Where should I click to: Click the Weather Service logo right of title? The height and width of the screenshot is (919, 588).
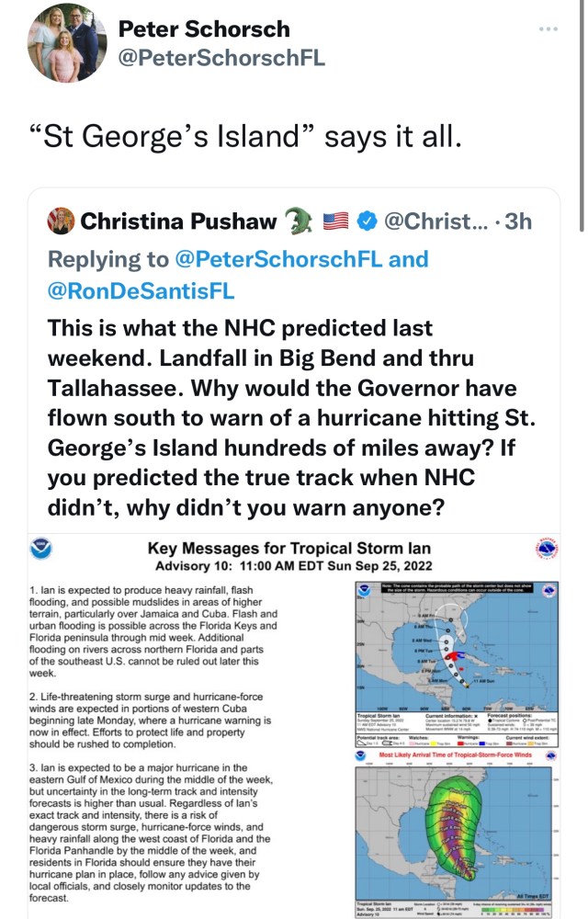546,549
